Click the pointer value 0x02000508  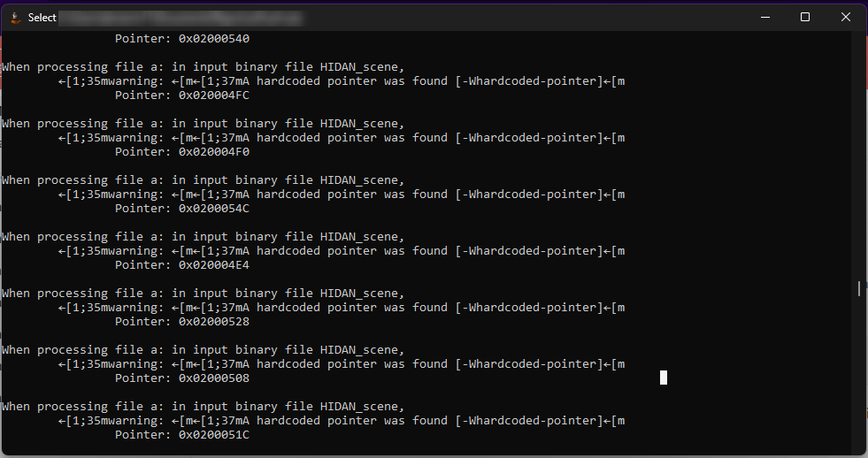tap(214, 378)
